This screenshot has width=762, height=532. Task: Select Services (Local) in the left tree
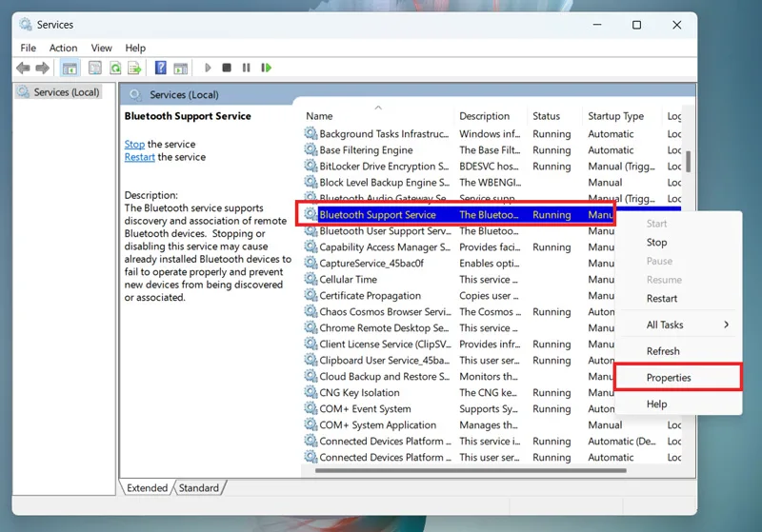67,92
